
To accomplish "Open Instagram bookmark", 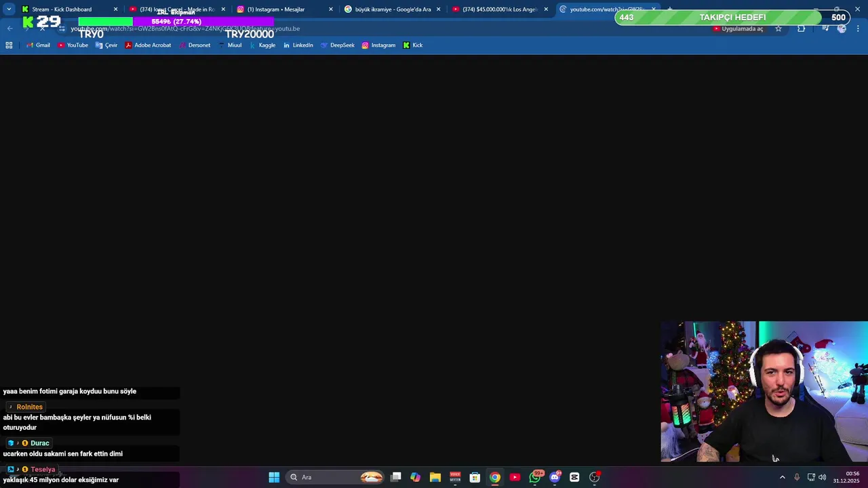I will point(378,45).
